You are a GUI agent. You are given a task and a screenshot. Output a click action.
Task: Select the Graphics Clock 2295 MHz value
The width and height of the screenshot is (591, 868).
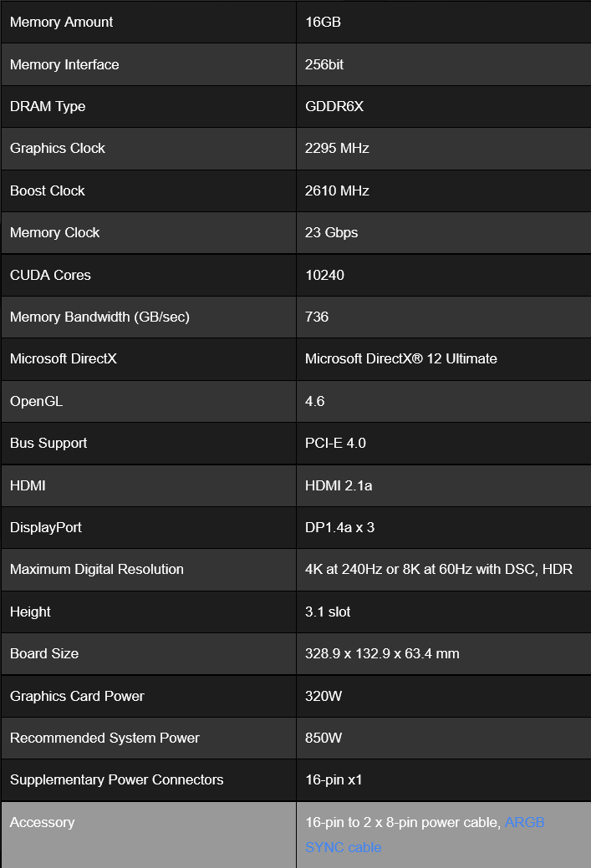pyautogui.click(x=337, y=149)
